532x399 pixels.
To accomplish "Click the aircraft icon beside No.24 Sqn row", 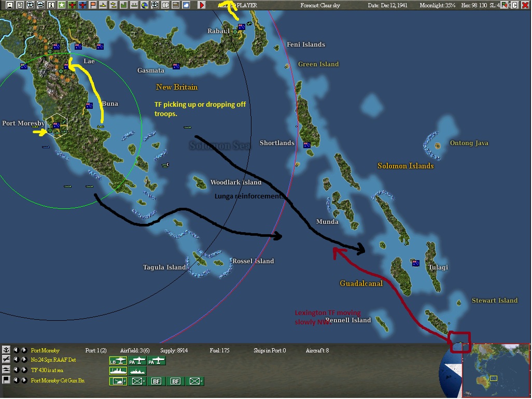I will coord(6,359).
